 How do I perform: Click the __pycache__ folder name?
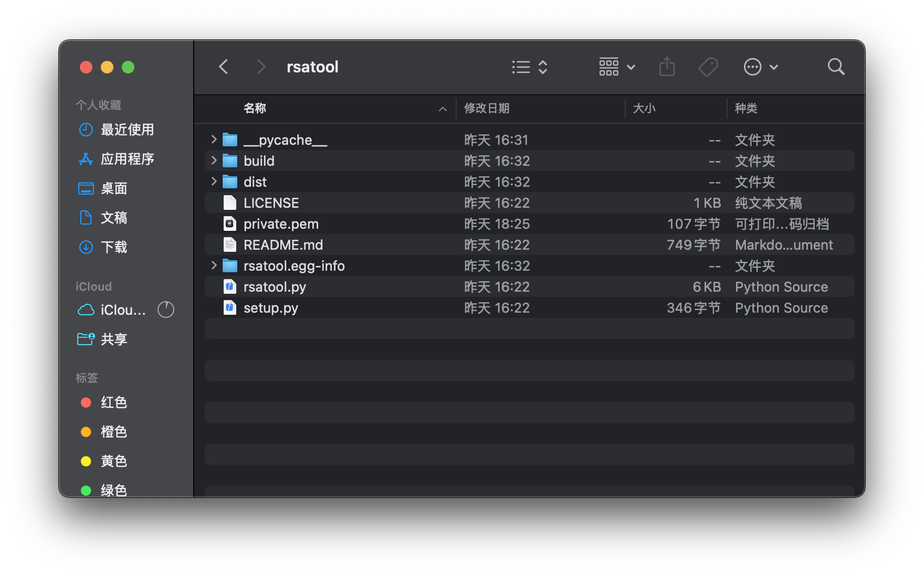point(286,140)
